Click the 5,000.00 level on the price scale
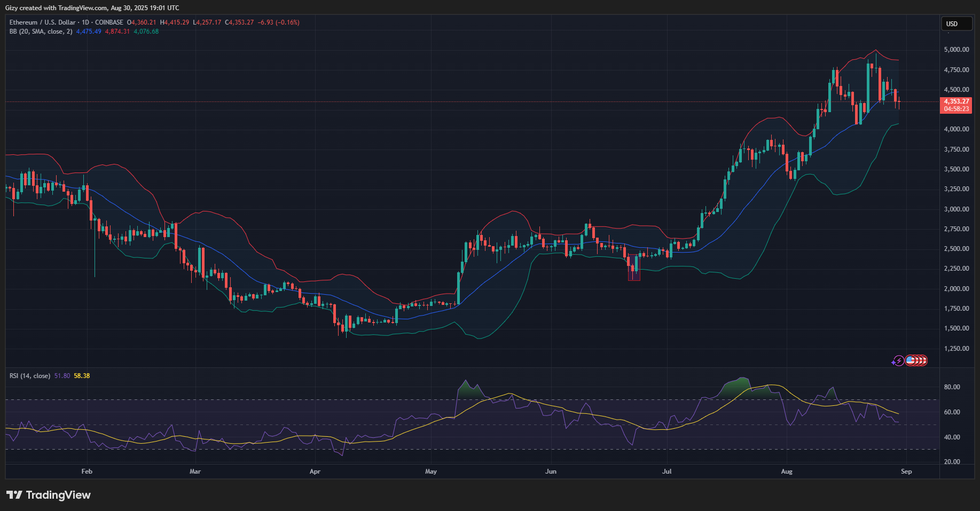The width and height of the screenshot is (980, 511). coord(956,50)
